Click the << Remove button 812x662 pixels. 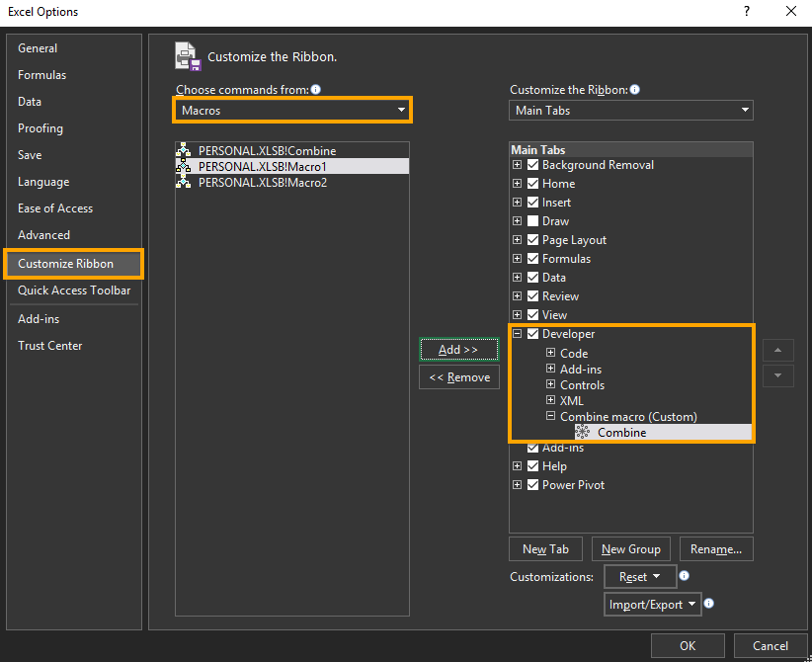[x=458, y=377]
